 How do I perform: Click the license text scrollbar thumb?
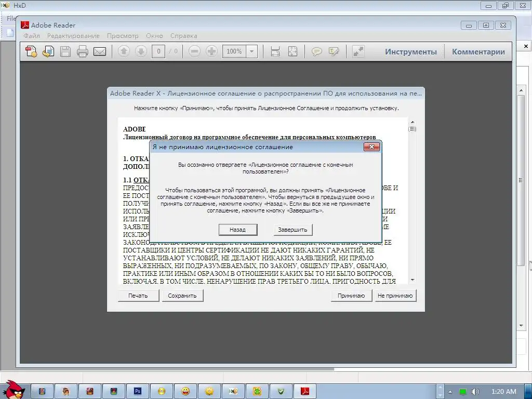[x=413, y=129]
